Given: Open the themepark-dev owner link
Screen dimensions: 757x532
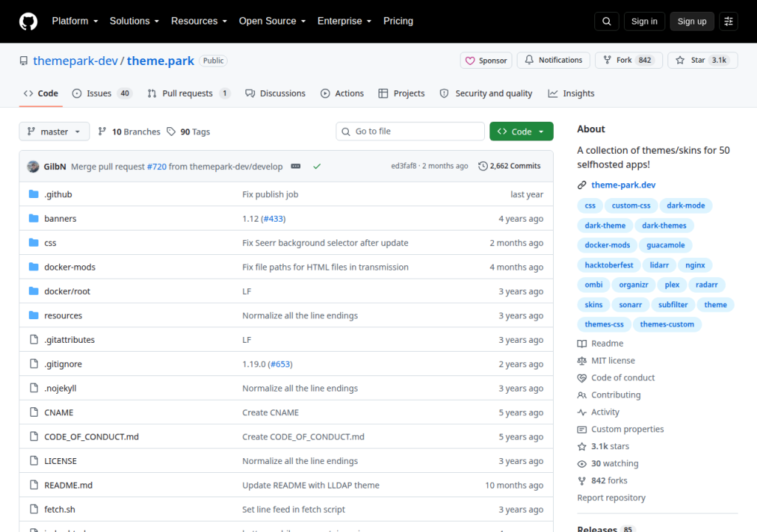Looking at the screenshot, I should pos(75,61).
